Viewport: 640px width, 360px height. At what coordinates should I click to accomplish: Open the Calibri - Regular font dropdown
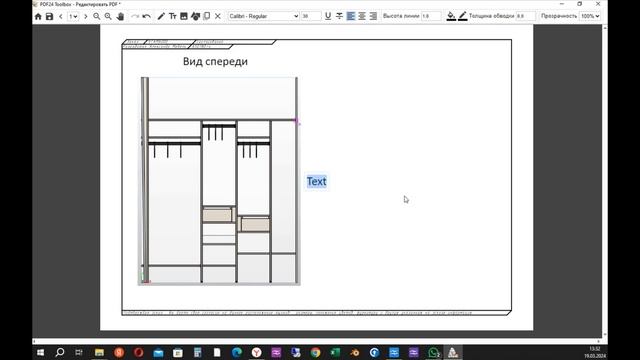point(263,16)
